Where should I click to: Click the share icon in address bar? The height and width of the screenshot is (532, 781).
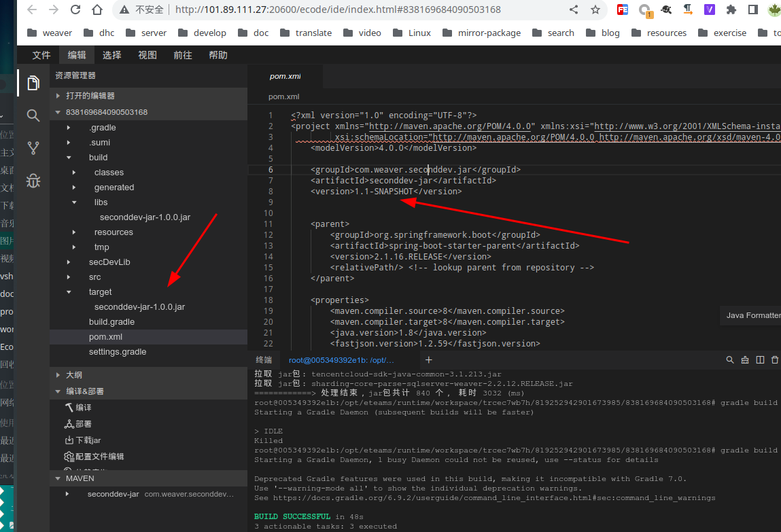[574, 10]
